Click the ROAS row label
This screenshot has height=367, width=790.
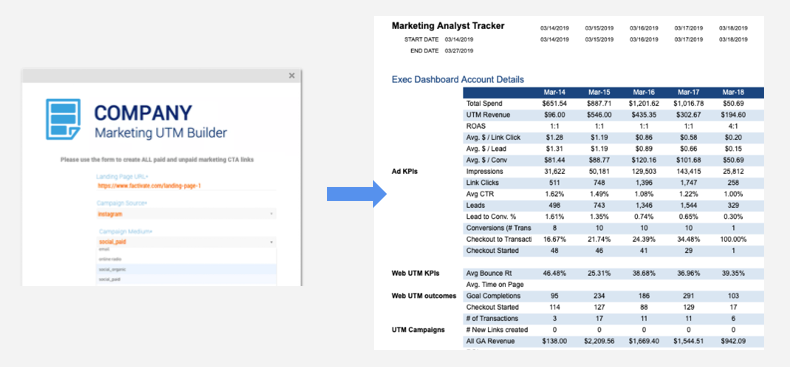click(475, 126)
